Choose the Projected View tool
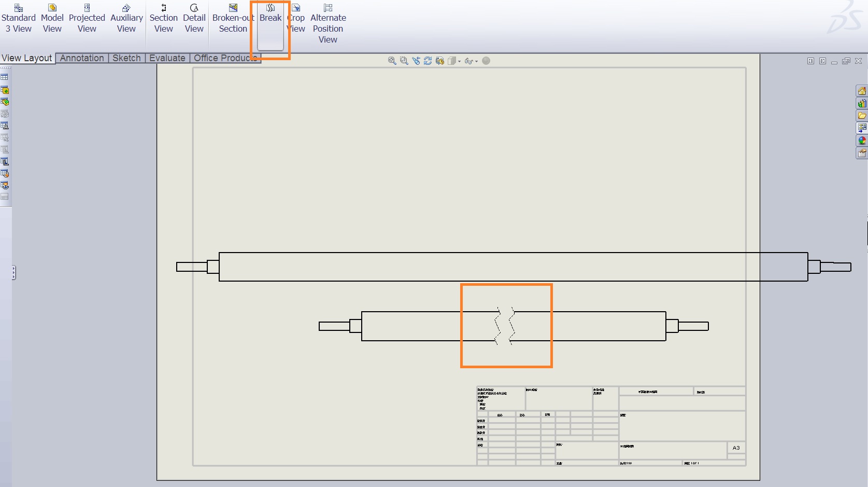The width and height of the screenshot is (868, 487). pos(87,18)
